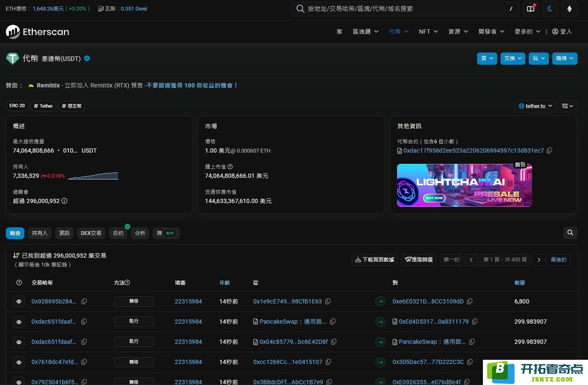Open 進階篩選 advanced filter
Screen dimensions: 588x385
coord(419,260)
